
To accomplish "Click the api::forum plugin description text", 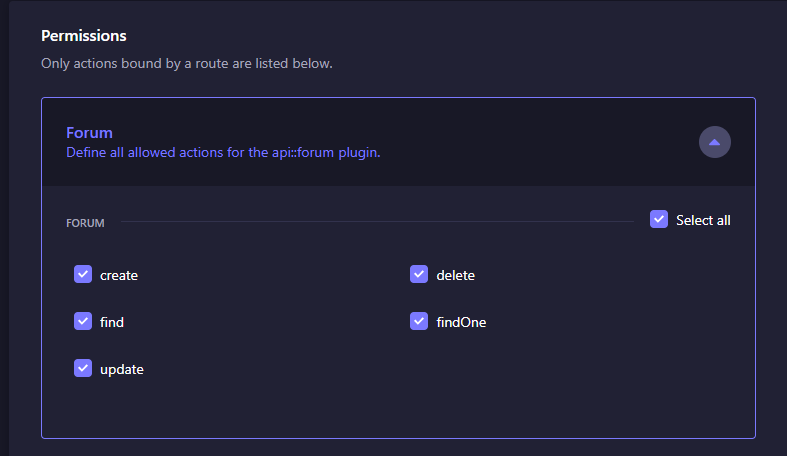I will point(223,153).
